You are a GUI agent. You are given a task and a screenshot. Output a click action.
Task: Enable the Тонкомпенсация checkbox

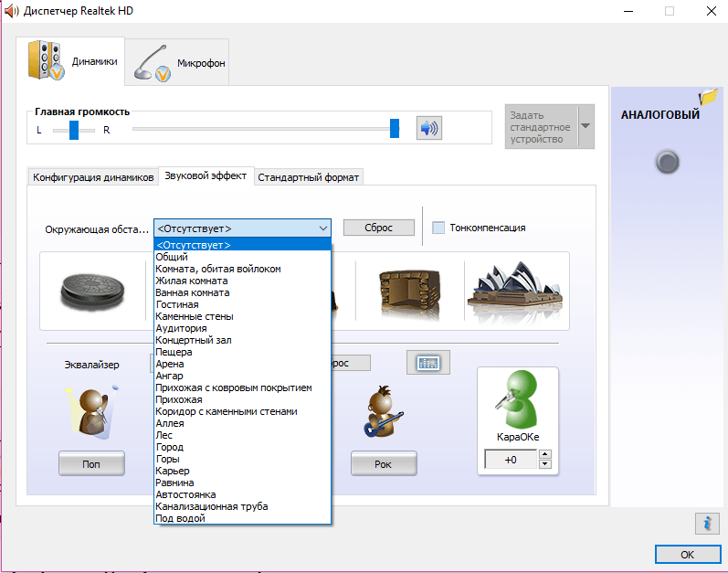(438, 228)
